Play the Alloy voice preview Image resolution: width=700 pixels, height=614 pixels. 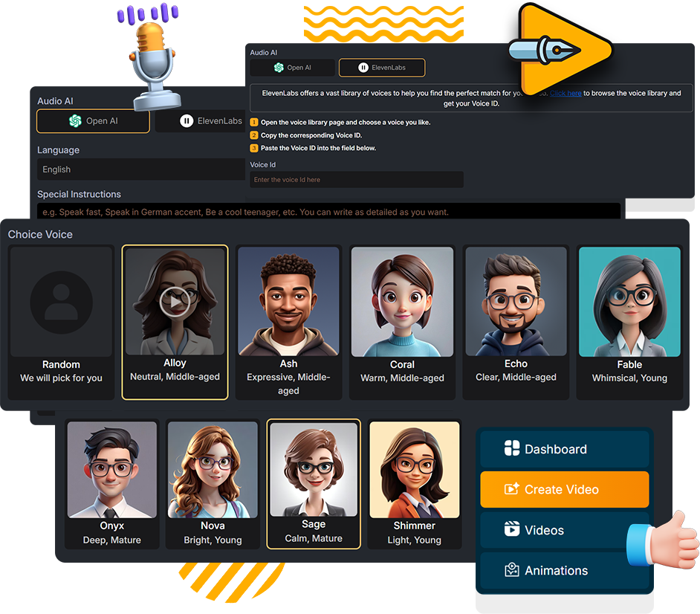pos(175,302)
